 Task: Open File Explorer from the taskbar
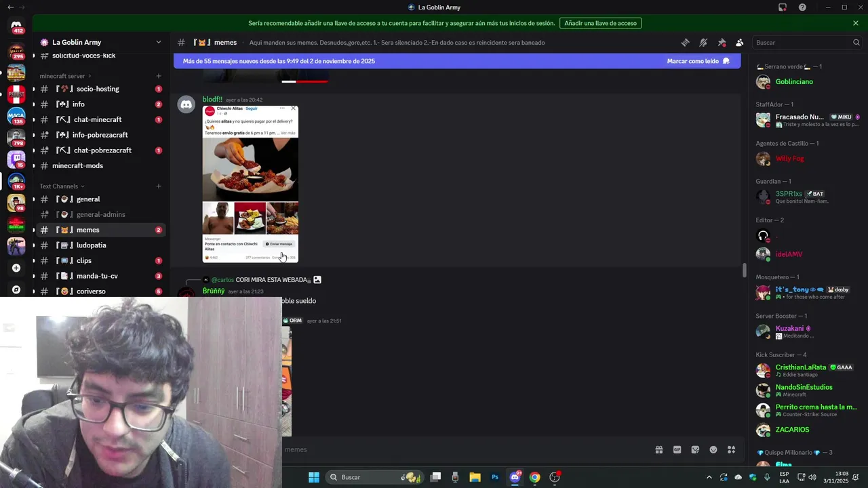475,477
